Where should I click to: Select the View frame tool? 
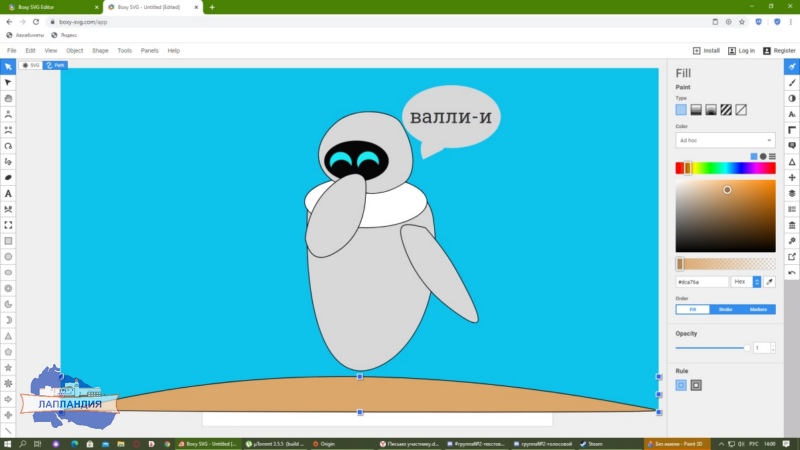[x=8, y=225]
